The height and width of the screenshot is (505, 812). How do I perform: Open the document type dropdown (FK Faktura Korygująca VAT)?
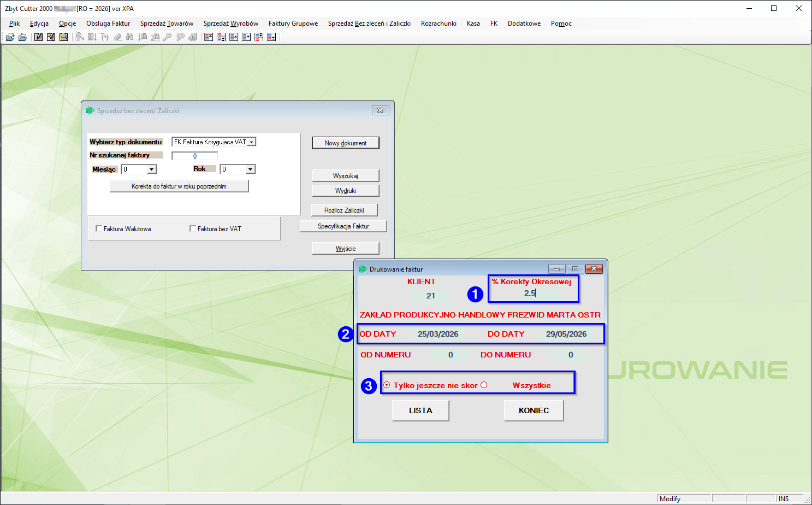(x=251, y=142)
